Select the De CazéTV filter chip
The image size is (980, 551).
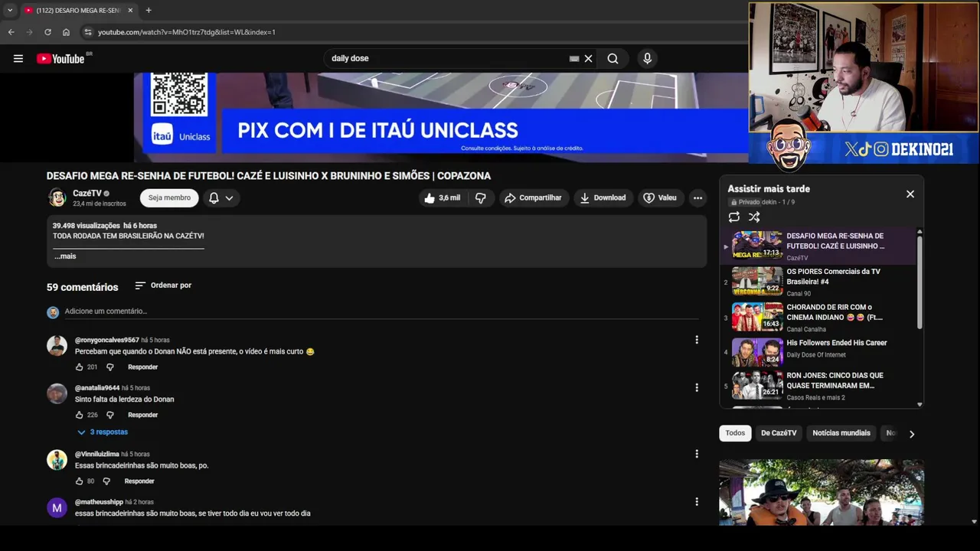point(779,433)
